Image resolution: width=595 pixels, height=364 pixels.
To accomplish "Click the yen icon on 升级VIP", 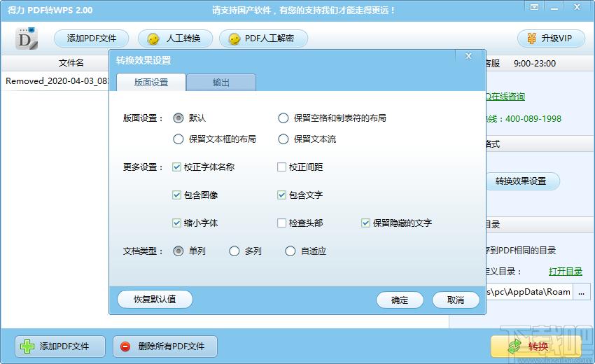I will (532, 38).
